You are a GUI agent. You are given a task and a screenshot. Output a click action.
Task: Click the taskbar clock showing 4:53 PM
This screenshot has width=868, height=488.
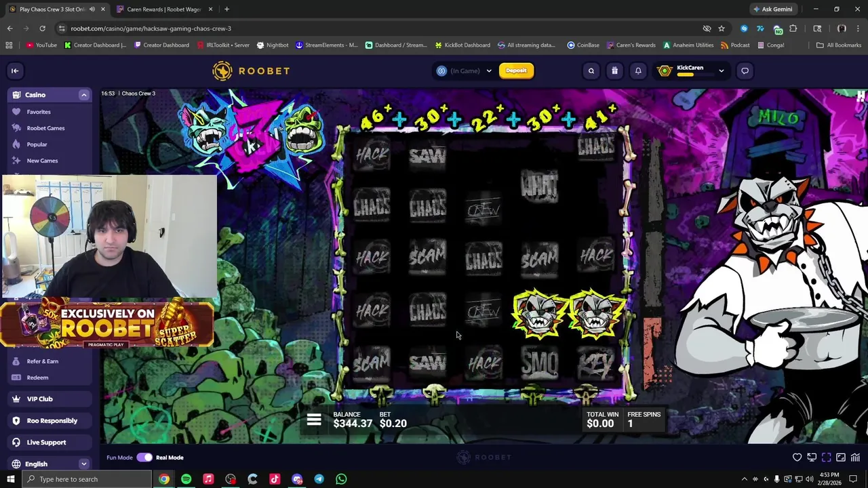[x=829, y=479]
